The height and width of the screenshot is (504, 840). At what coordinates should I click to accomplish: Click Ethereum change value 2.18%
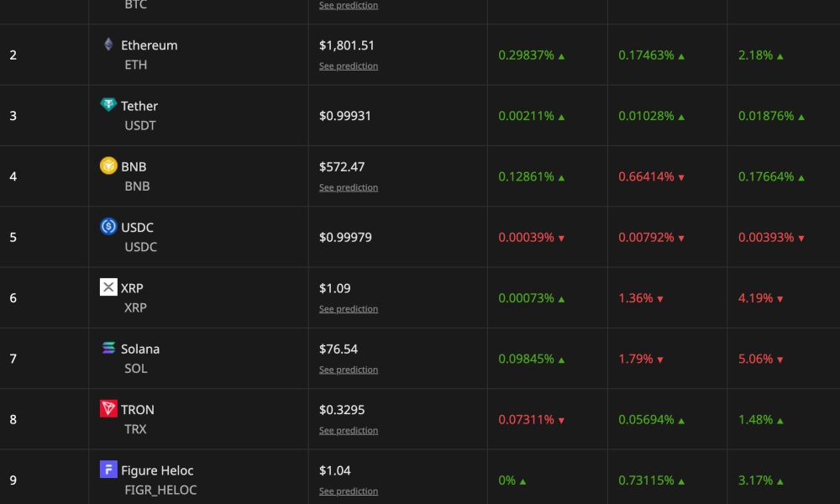(755, 55)
